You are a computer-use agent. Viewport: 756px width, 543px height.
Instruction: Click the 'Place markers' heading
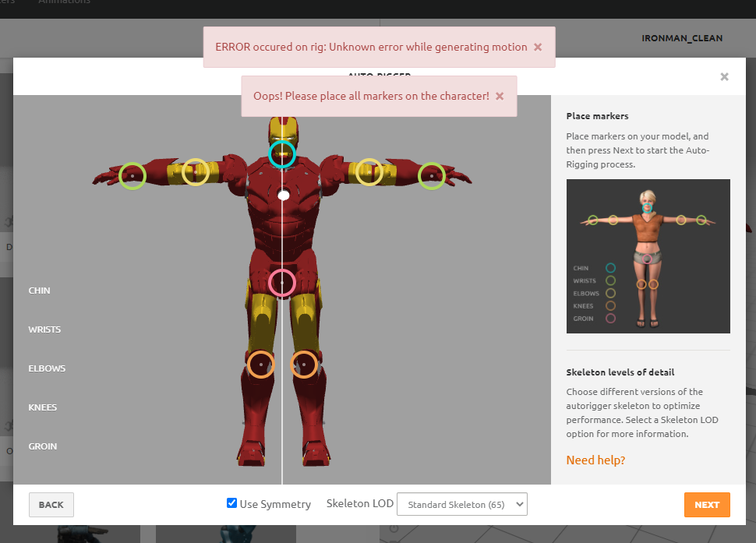[x=597, y=116]
